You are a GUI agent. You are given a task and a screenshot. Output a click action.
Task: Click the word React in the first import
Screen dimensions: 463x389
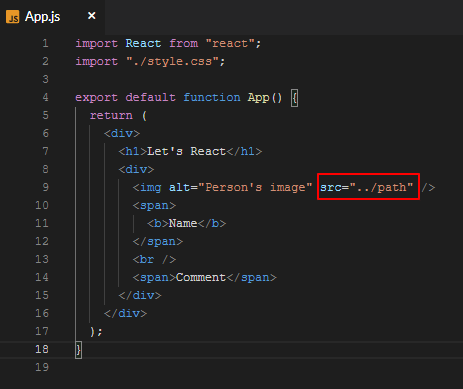pos(143,43)
